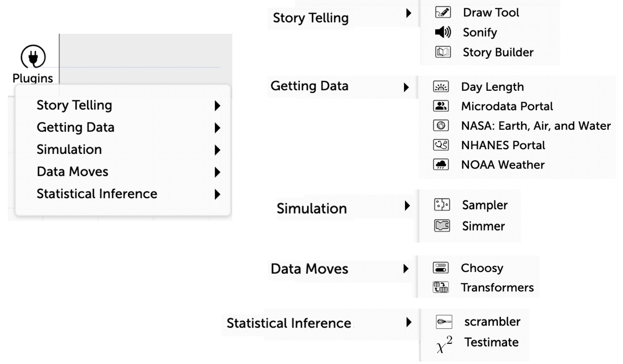The width and height of the screenshot is (623, 364).
Task: Select the scrambler plugin entry
Action: pyautogui.click(x=492, y=322)
